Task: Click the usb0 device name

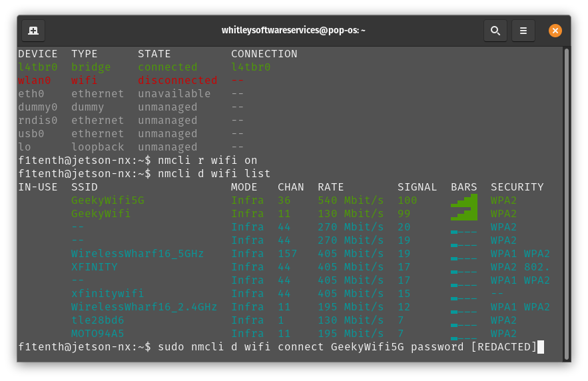Action: coord(31,133)
